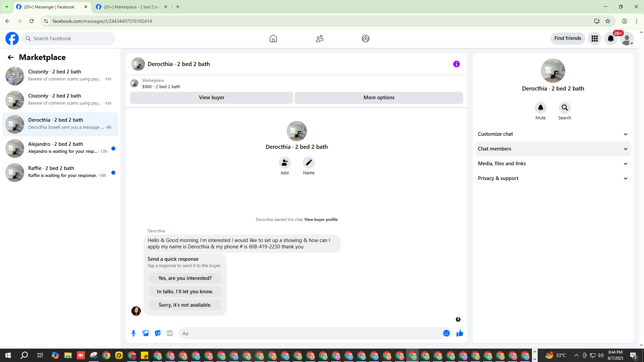Install app icon in address bar
This screenshot has width=644, height=362.
[x=597, y=21]
